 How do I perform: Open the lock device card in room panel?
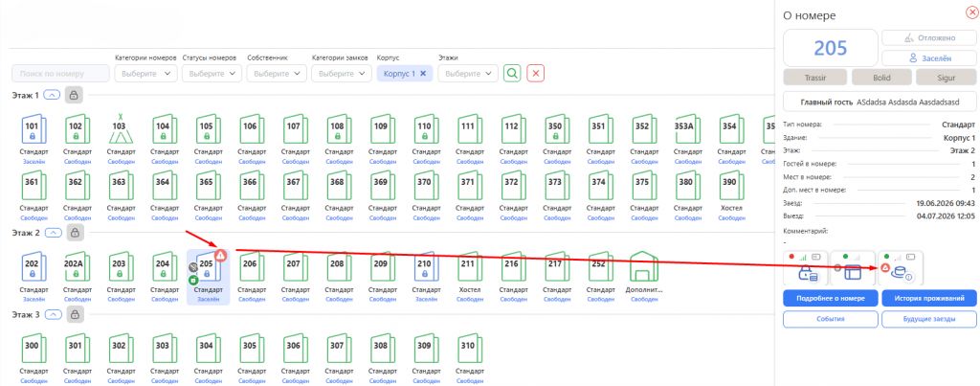pyautogui.click(x=806, y=268)
